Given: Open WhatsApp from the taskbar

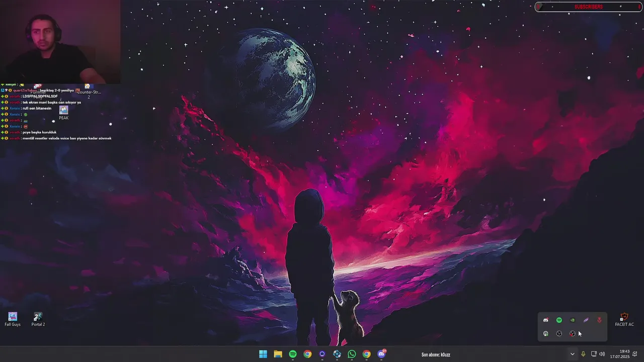Looking at the screenshot, I should 352,354.
